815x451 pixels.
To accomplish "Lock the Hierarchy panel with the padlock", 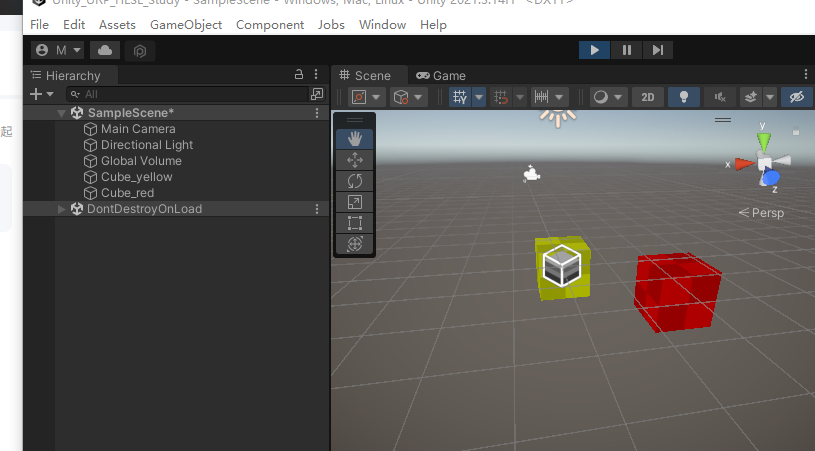I will [298, 75].
